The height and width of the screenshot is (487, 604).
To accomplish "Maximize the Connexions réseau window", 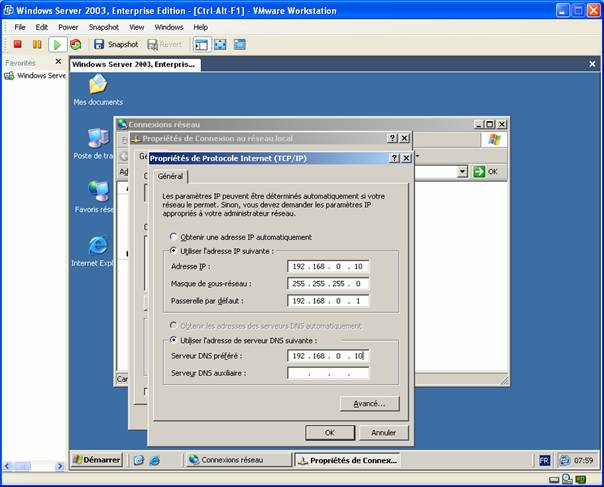I will (490, 124).
